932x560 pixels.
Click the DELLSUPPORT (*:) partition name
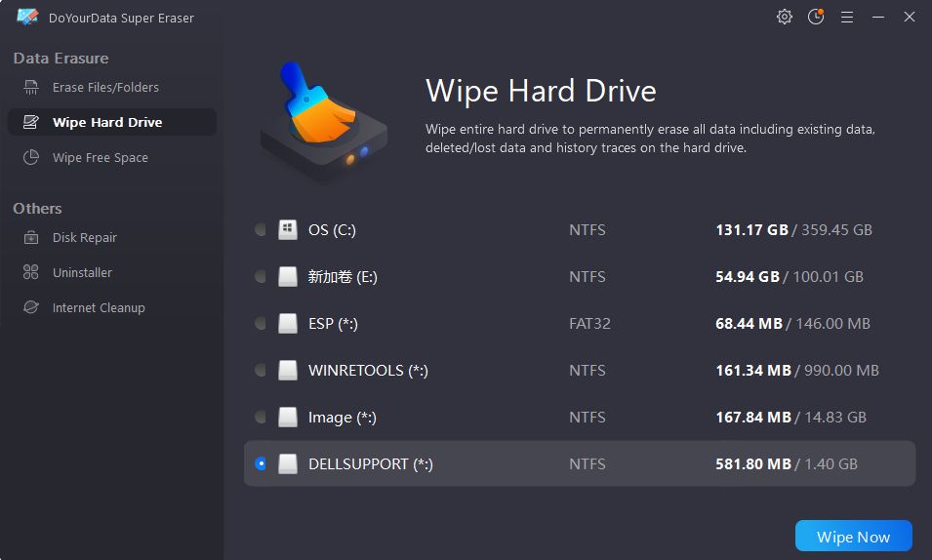coord(370,464)
